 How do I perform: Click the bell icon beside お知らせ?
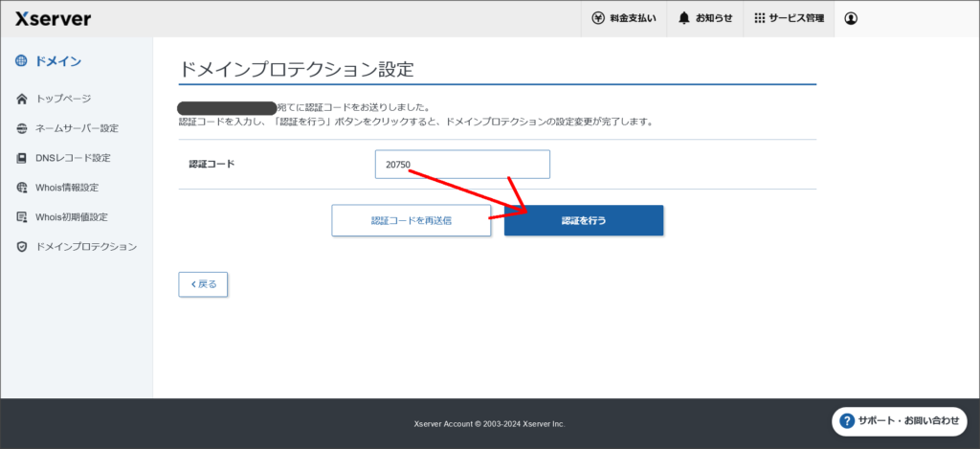point(684,19)
